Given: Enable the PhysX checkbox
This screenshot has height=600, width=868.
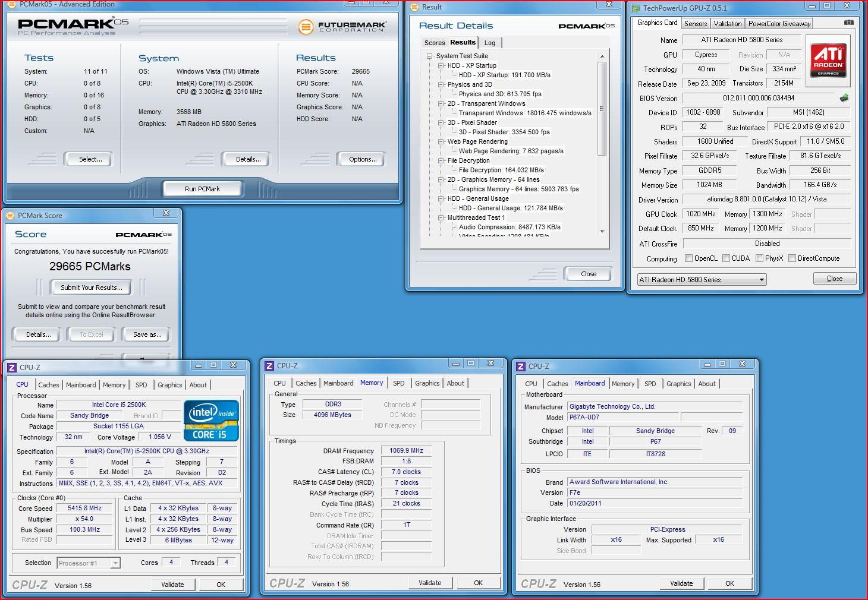Looking at the screenshot, I should tap(759, 258).
